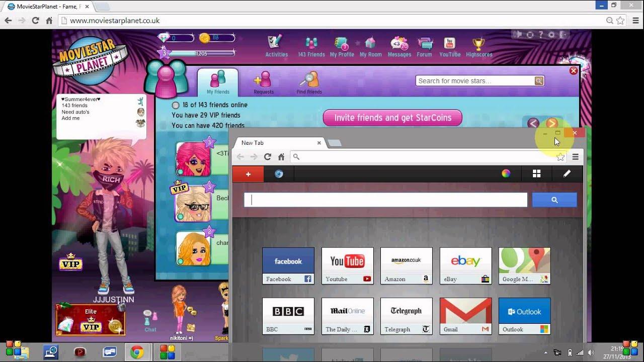Switch to My Friends tab

click(x=218, y=82)
